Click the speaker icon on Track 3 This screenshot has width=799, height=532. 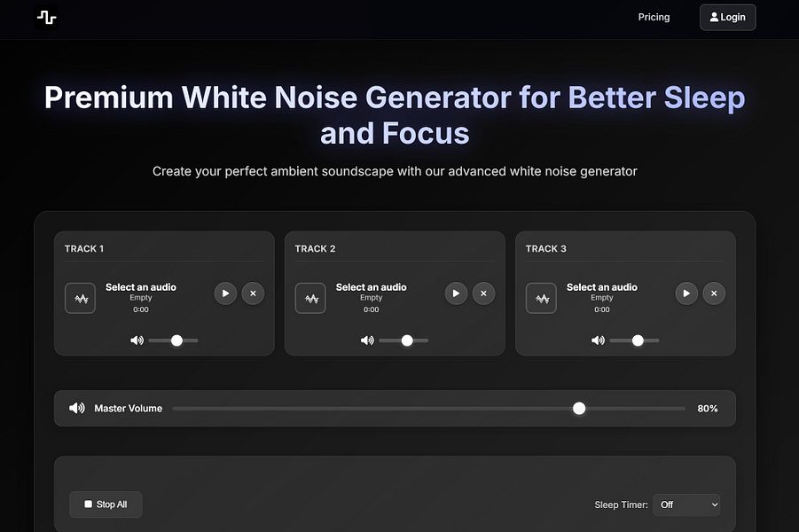click(598, 340)
